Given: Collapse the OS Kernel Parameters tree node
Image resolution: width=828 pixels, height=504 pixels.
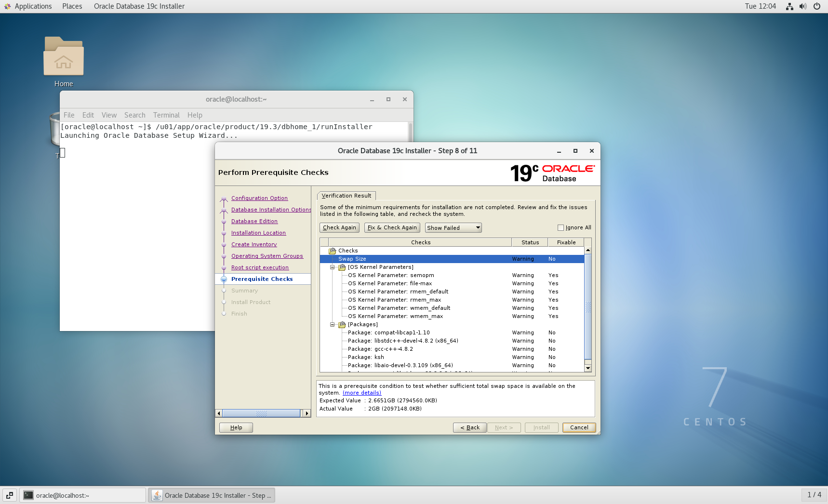Looking at the screenshot, I should click(332, 267).
